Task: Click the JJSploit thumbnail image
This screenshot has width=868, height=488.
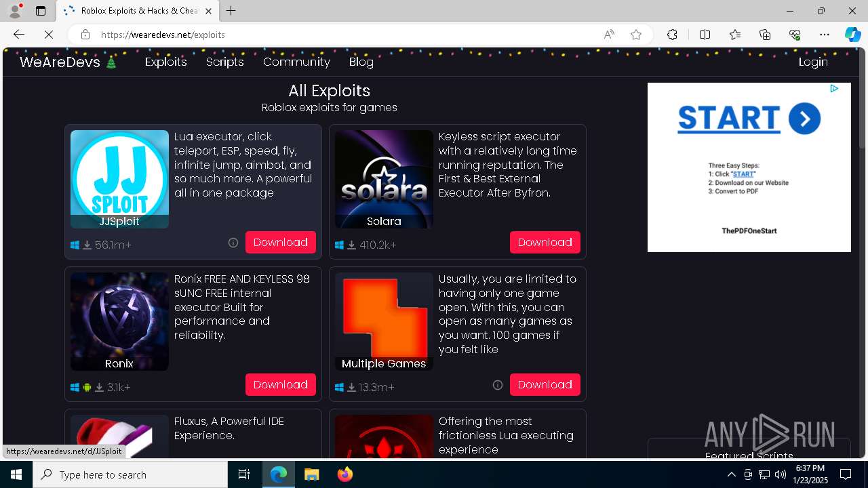Action: click(x=119, y=179)
